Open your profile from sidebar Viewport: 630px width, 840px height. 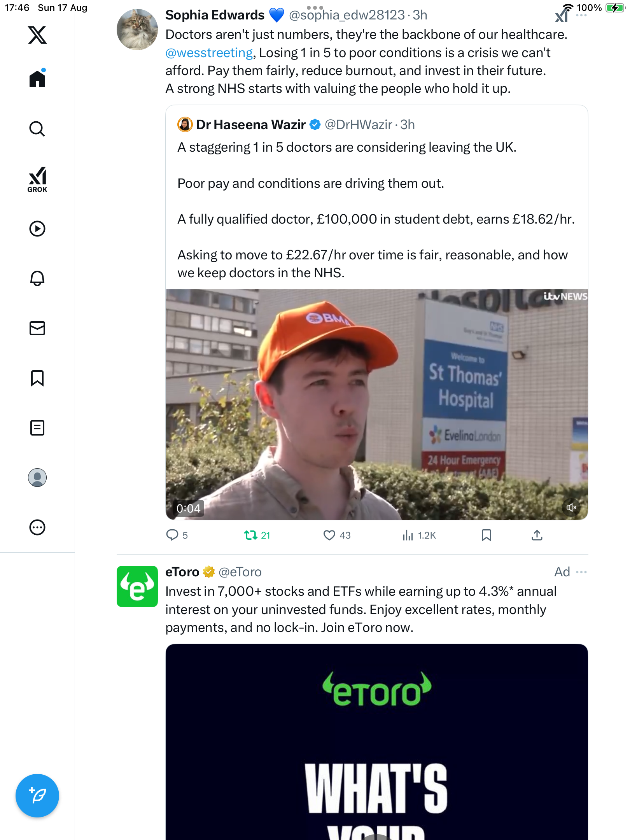37,478
